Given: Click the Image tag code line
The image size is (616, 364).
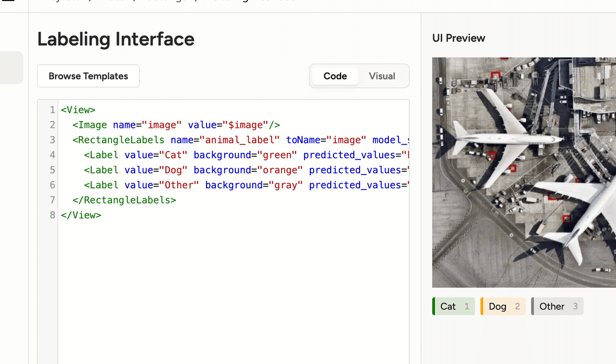Looking at the screenshot, I should click(x=234, y=125).
